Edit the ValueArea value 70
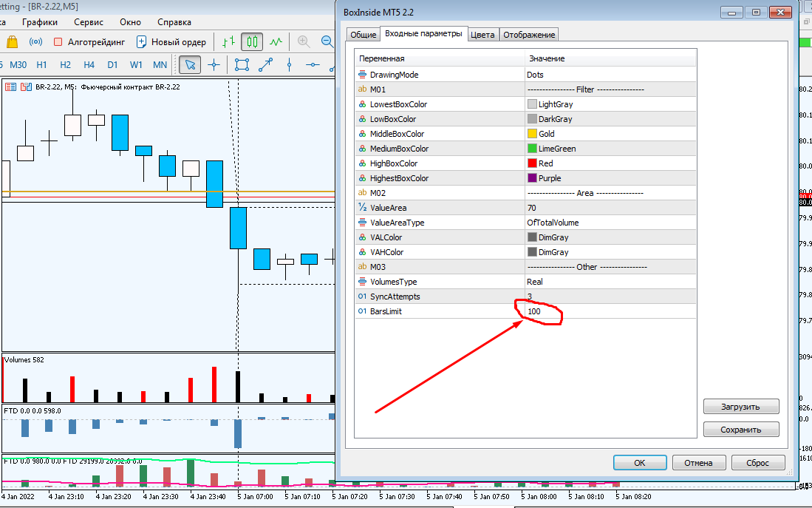 coord(610,207)
